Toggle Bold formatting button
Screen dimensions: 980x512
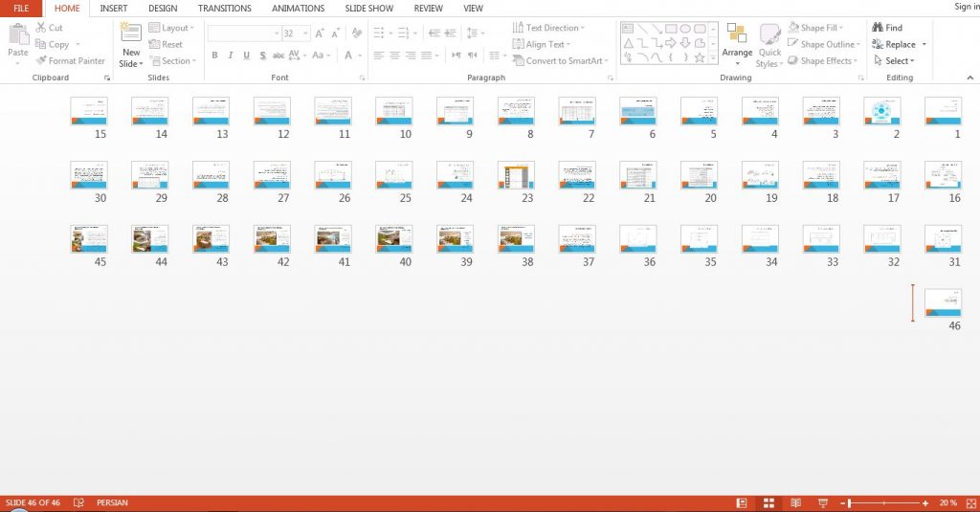tap(214, 55)
